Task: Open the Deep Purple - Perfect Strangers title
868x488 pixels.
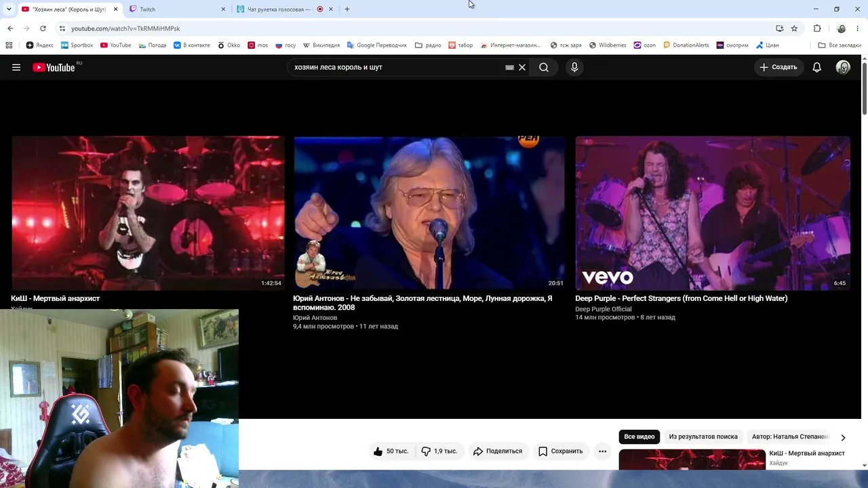Action: point(682,298)
